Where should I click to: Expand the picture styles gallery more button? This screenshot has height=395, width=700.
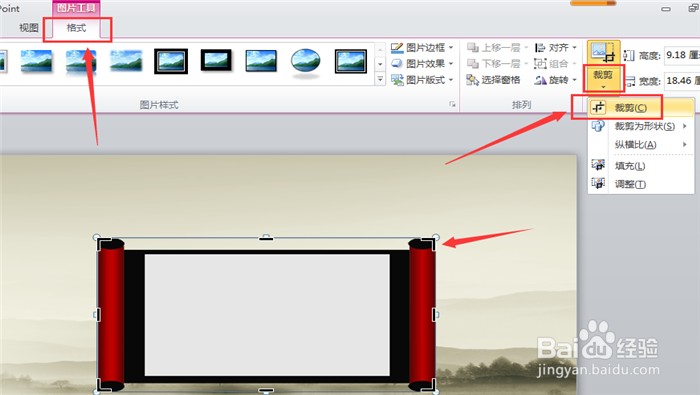(x=380, y=79)
